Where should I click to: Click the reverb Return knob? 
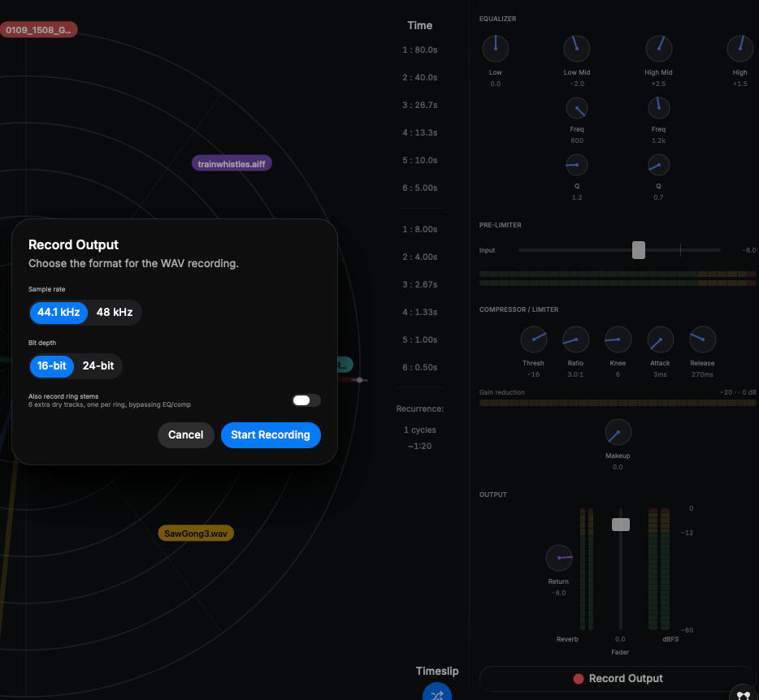click(558, 558)
